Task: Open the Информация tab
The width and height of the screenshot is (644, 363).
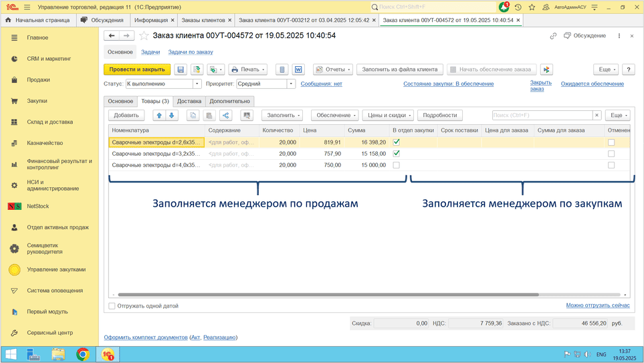Action: click(x=151, y=20)
